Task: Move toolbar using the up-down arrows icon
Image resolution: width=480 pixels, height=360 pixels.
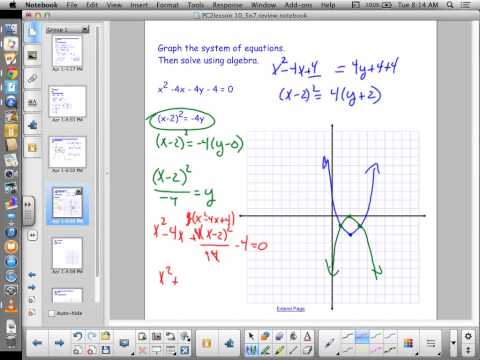Action: click(468, 350)
